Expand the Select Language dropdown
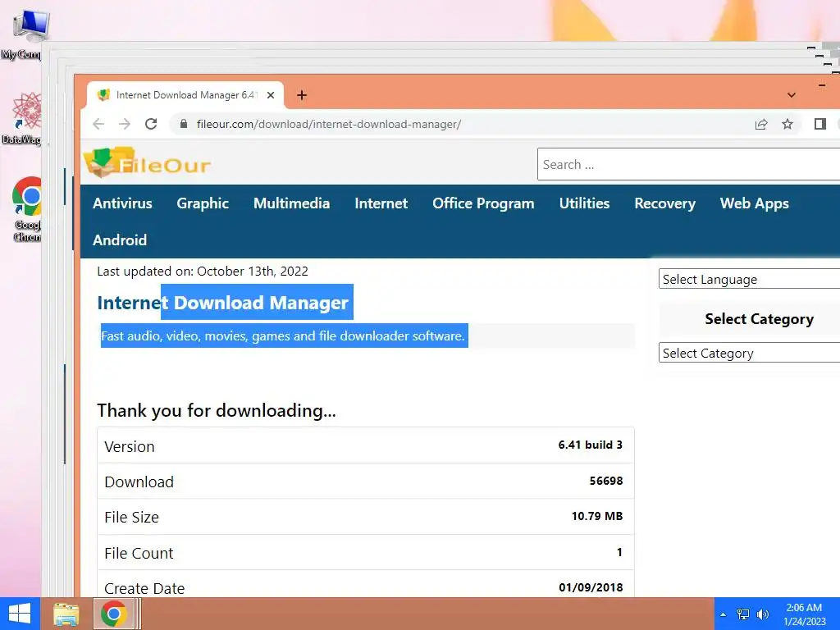The width and height of the screenshot is (840, 630). (749, 279)
